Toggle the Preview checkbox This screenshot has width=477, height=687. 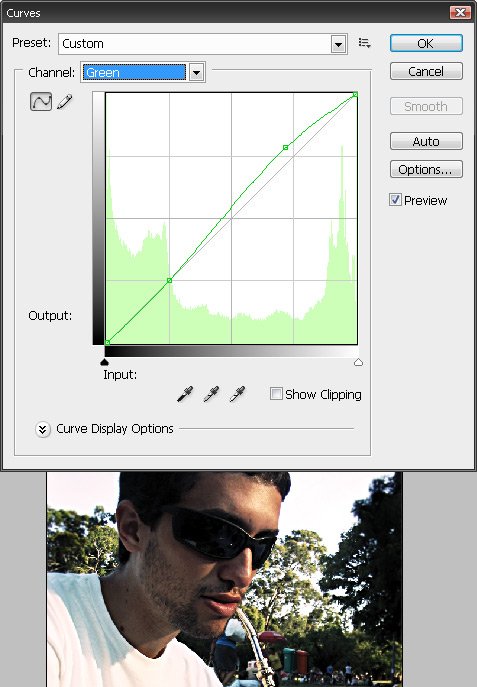395,200
